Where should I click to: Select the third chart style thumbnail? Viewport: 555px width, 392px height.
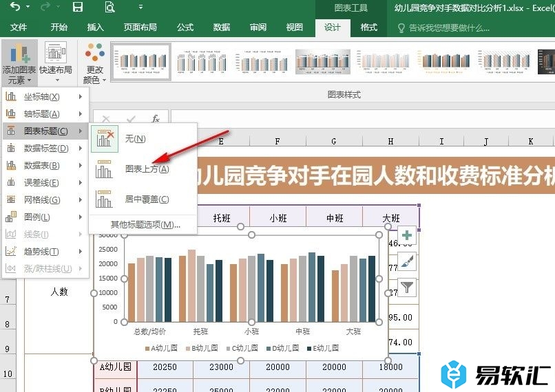click(x=261, y=61)
